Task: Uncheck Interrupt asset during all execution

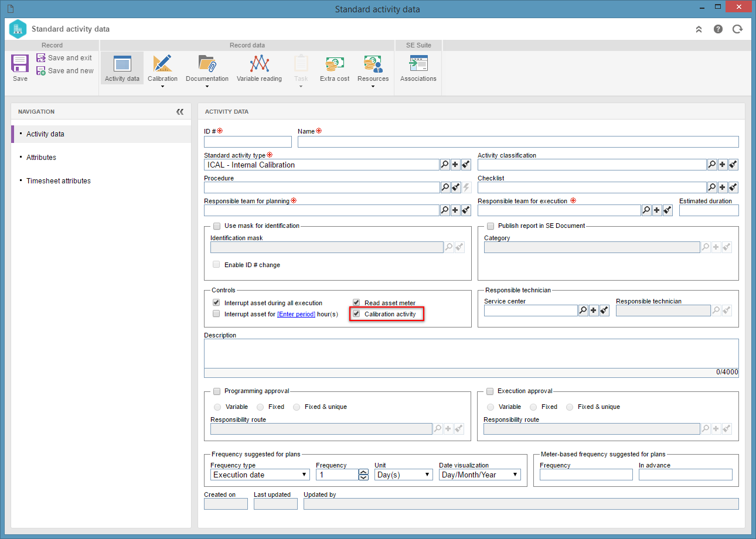Action: pos(217,303)
